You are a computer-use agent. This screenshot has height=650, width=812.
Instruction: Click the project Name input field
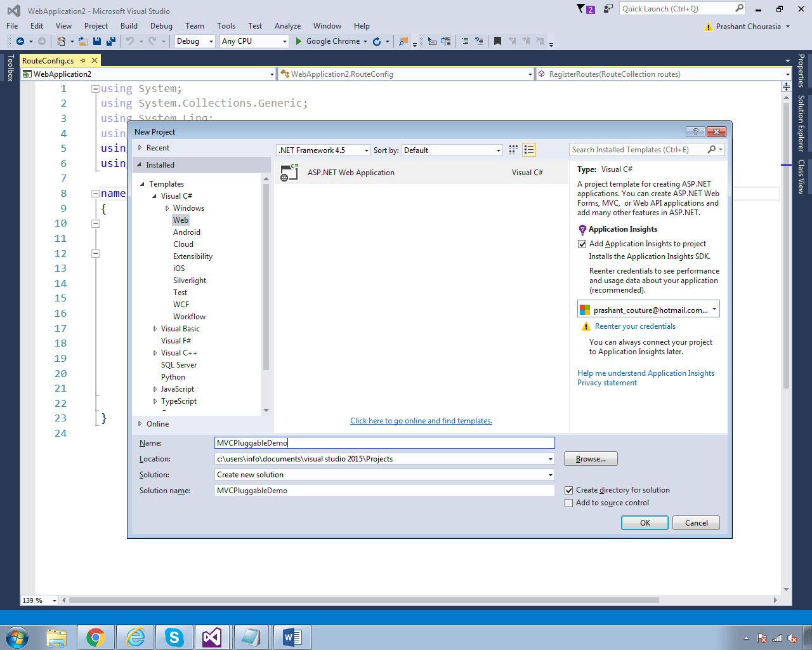tap(384, 443)
